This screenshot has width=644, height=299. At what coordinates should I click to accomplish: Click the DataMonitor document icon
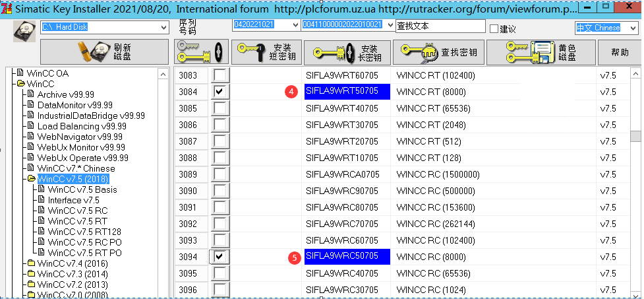coord(30,105)
